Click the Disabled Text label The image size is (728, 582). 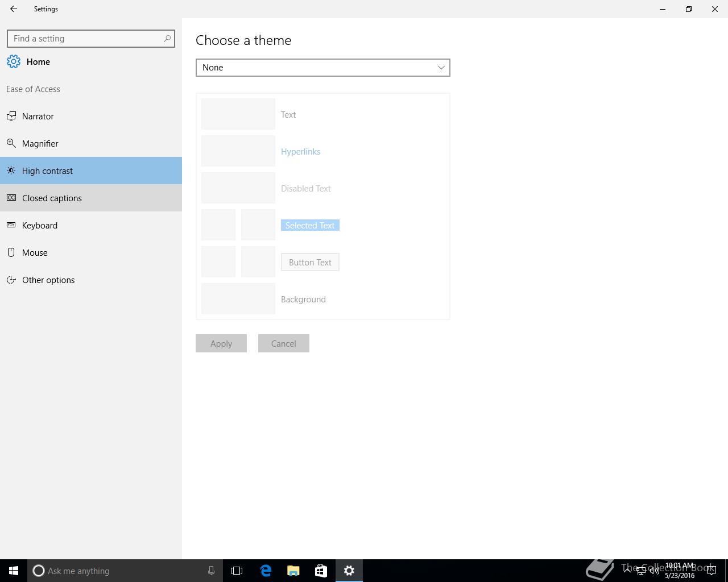coord(306,189)
